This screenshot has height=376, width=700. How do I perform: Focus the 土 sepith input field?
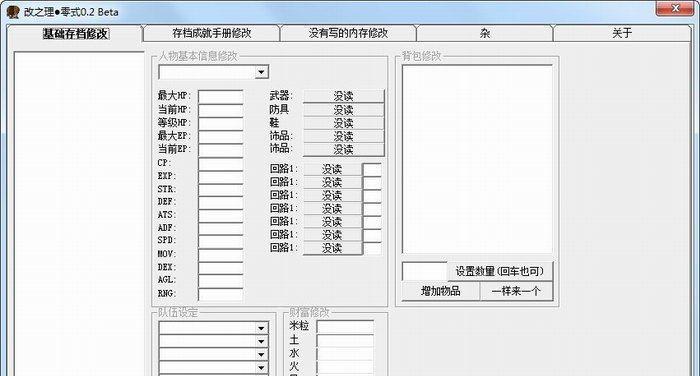345,340
